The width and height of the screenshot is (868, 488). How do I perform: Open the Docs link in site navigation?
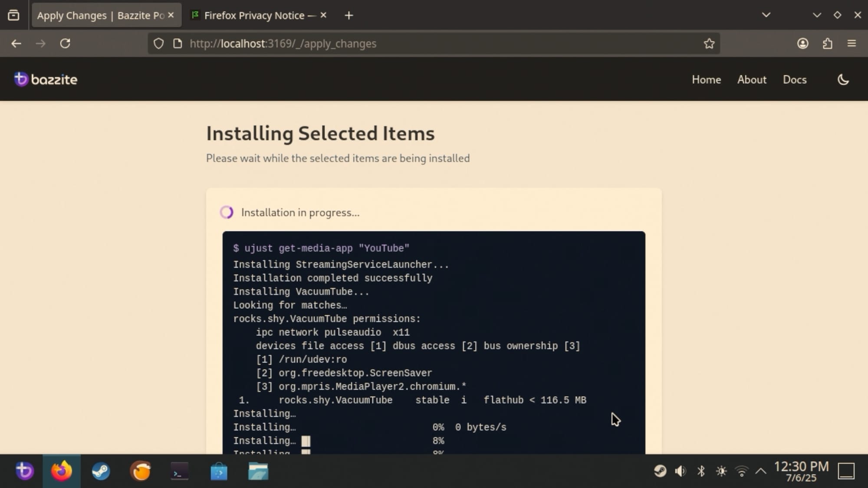[x=795, y=79]
